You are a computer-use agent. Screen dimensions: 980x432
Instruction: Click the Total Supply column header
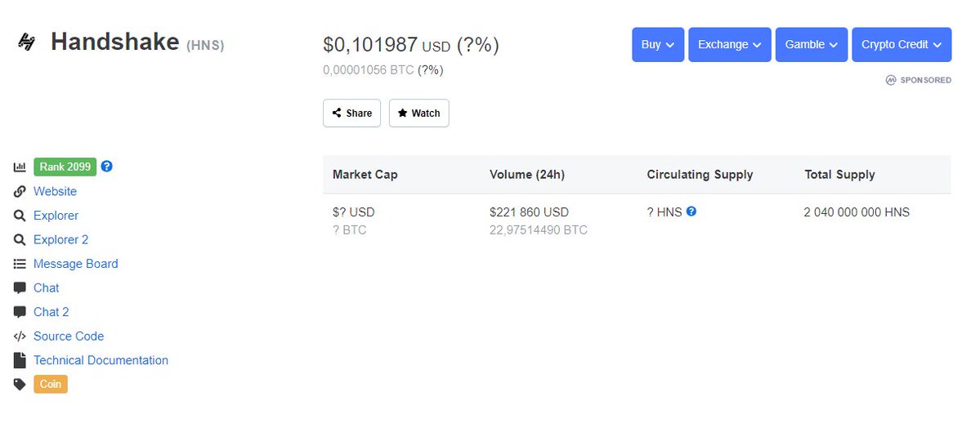[839, 175]
